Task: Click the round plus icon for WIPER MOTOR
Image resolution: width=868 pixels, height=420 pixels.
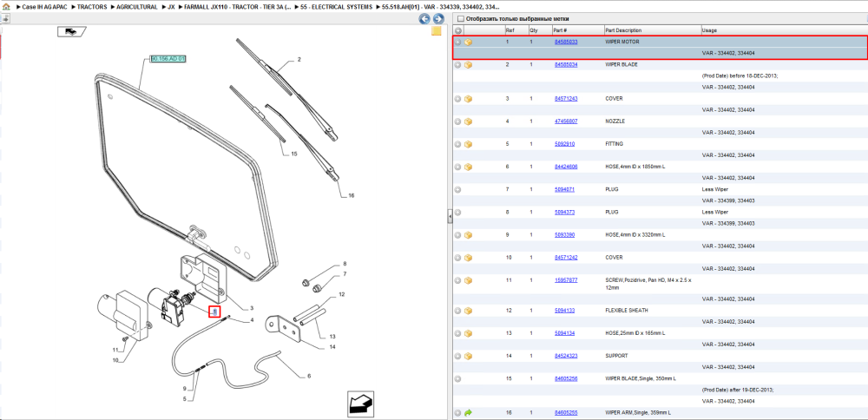Action: pyautogui.click(x=457, y=42)
